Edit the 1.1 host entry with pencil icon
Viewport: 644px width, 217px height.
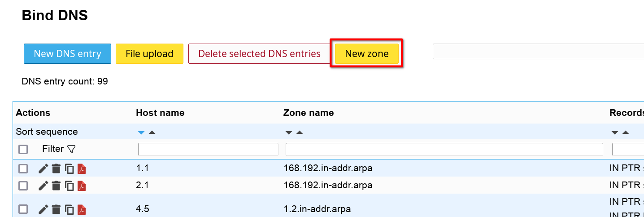[43, 169]
